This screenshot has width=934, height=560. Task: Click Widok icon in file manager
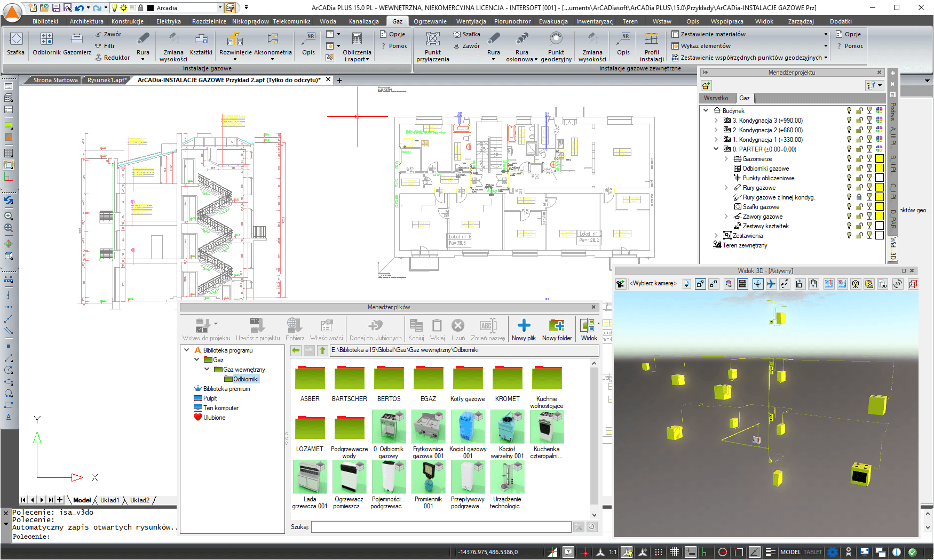click(588, 325)
